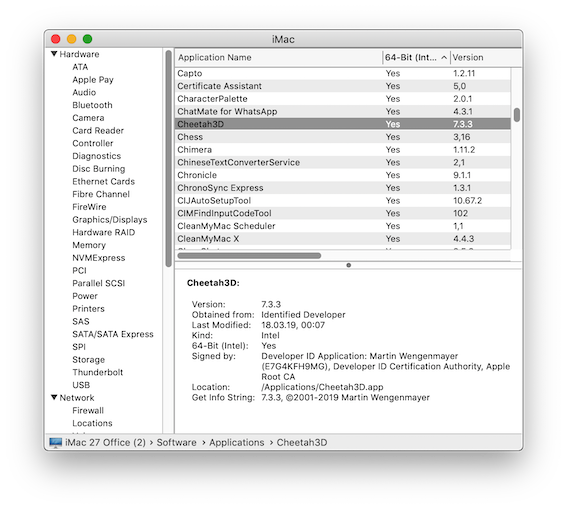Viewport: 567px width, 509px height.
Task: Open the Bluetooth hardware category
Action: pos(92,105)
